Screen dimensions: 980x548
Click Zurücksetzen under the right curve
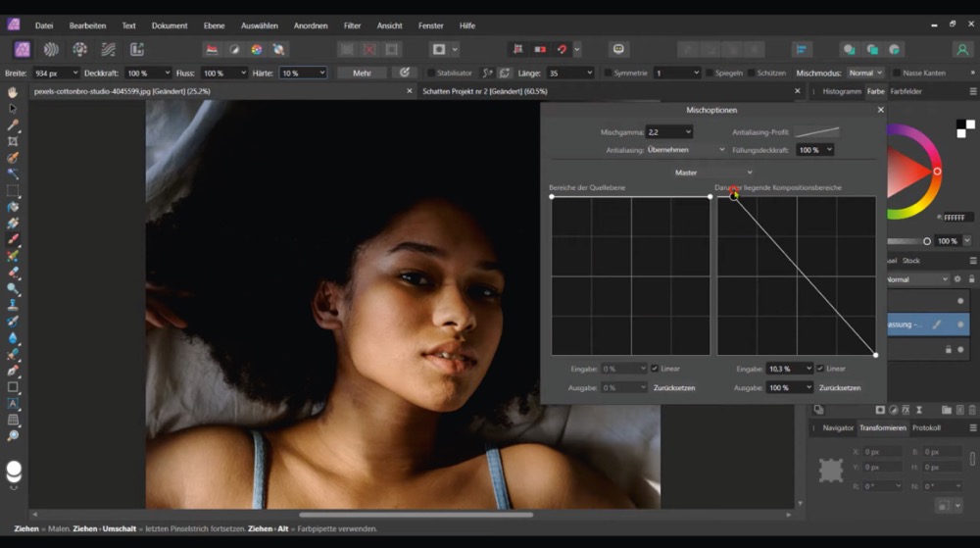[840, 388]
